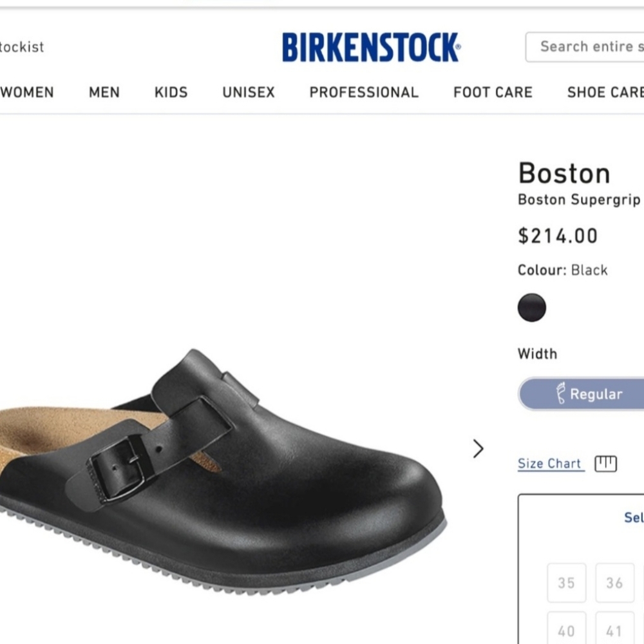The image size is (644, 644).
Task: Click the Stockist link
Action: click(21, 46)
